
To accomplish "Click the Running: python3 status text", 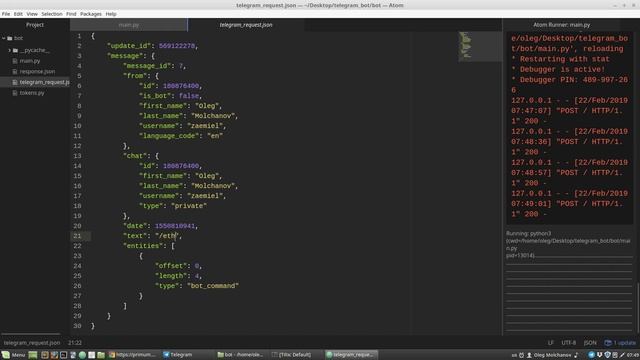I will coord(528,233).
